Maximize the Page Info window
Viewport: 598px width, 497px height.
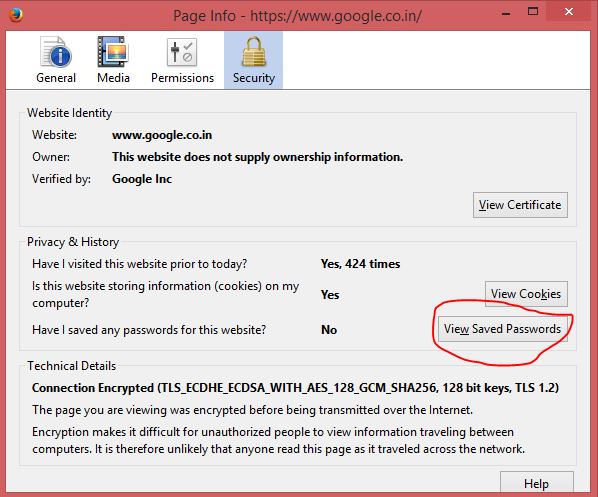coord(533,12)
